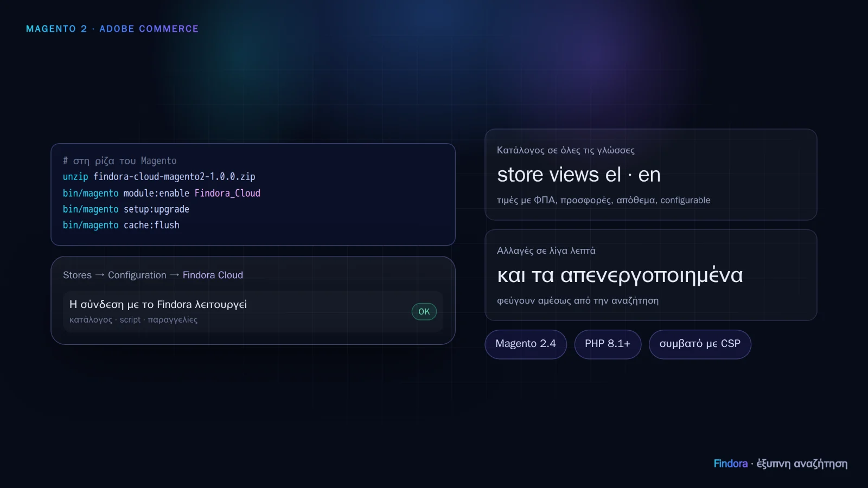The image size is (868, 488).
Task: Click 'φεύγουν αμέσως από την αναζήτηση' text
Action: tap(578, 301)
